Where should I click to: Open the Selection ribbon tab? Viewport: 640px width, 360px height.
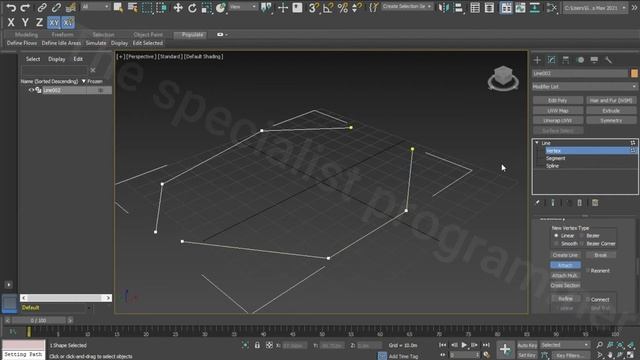tap(103, 35)
